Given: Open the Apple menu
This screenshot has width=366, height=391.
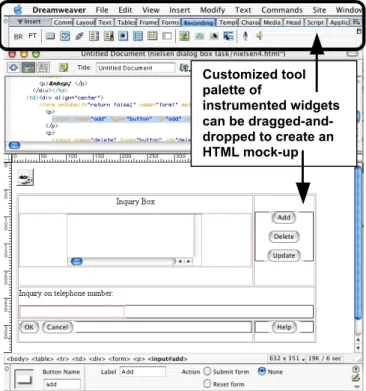Looking at the screenshot, I should pos(18,10).
